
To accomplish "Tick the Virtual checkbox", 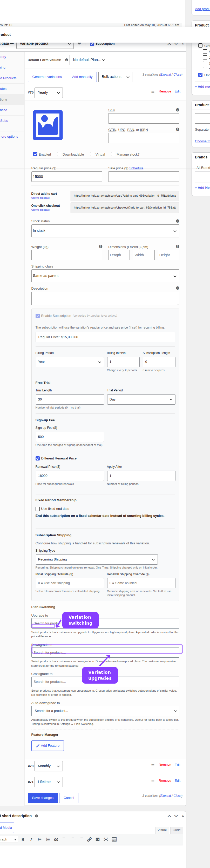I will [92, 154].
